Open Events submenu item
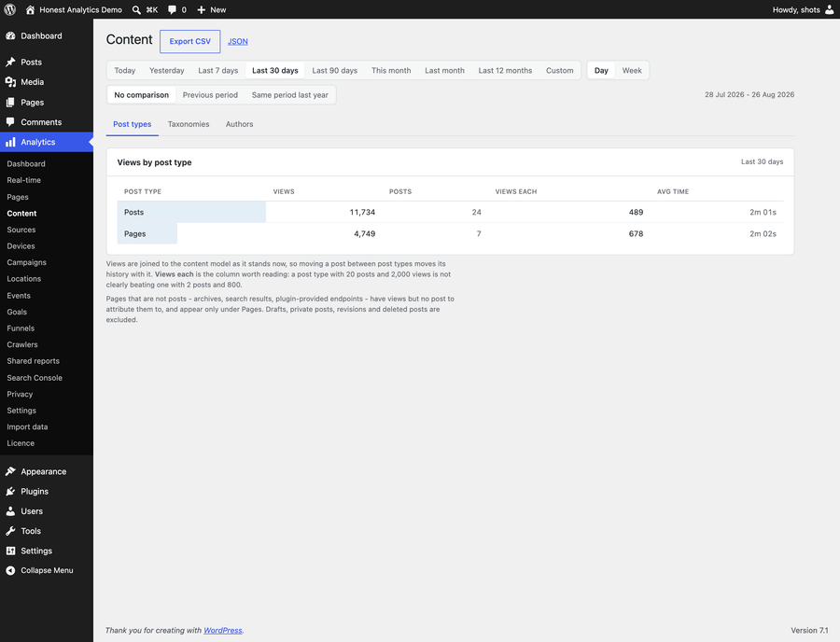Screen dimensions: 840x642 (19, 296)
